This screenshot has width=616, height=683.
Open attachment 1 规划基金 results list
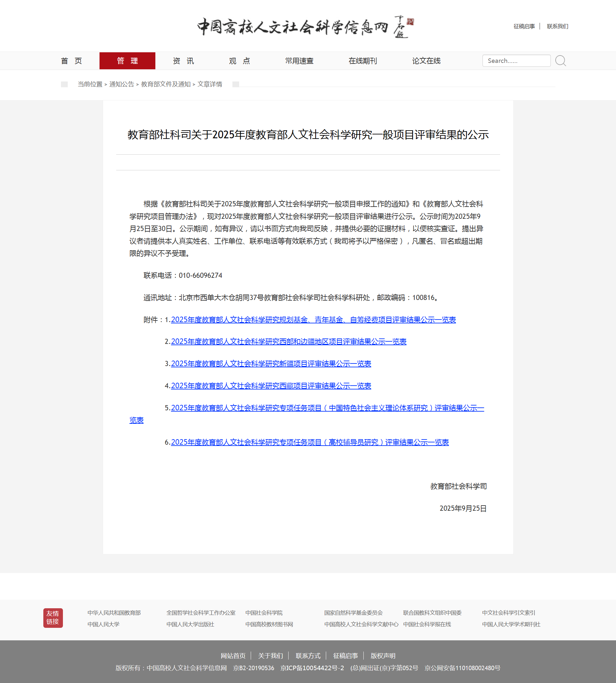point(313,320)
